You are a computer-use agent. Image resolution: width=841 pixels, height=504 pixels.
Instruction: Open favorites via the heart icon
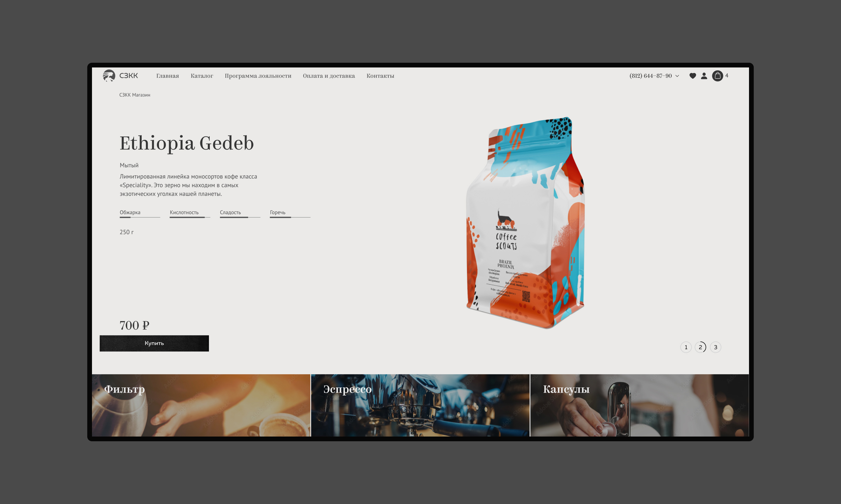(693, 76)
